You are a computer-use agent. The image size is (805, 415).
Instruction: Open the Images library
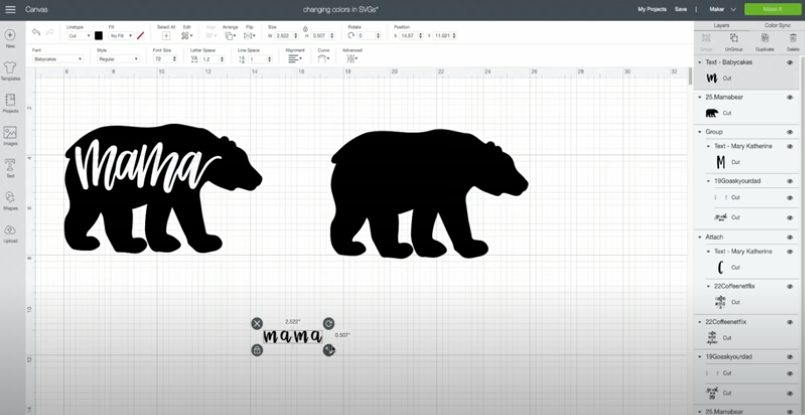tap(10, 136)
